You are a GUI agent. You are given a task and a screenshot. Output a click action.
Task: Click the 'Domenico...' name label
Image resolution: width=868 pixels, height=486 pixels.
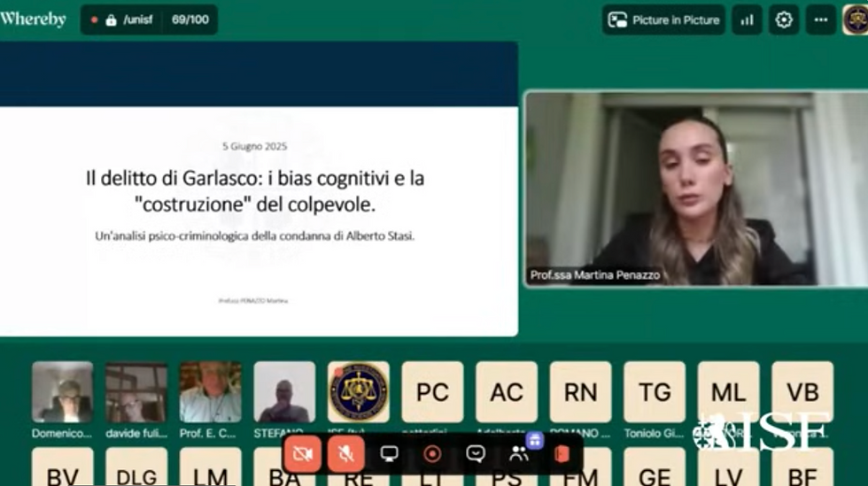(x=62, y=434)
